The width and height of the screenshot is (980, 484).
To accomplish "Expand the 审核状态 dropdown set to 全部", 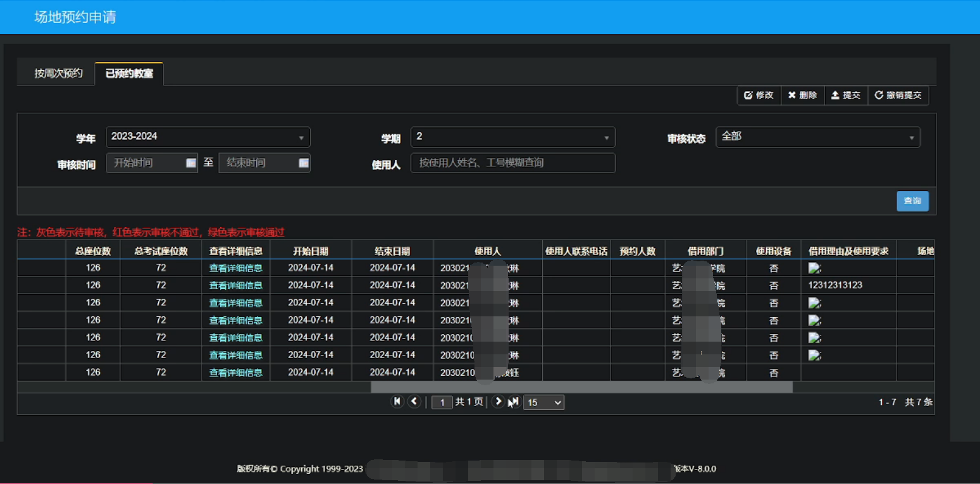I will 817,137.
